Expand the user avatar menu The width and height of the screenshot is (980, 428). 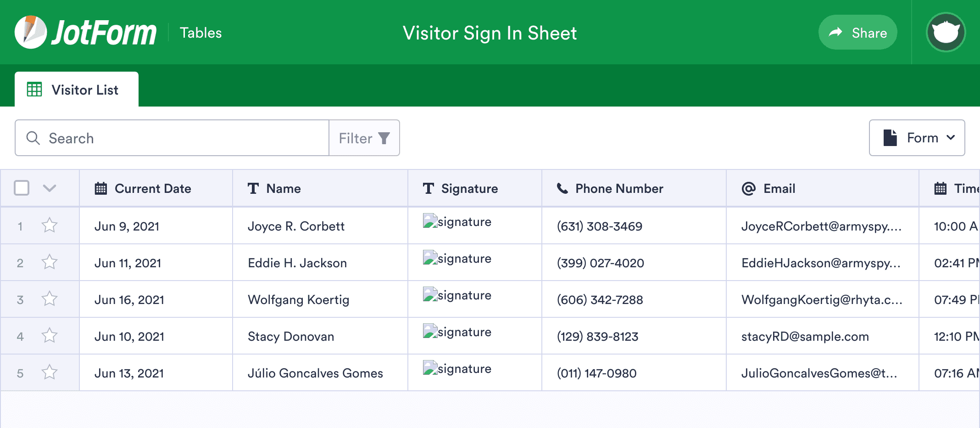coord(946,32)
